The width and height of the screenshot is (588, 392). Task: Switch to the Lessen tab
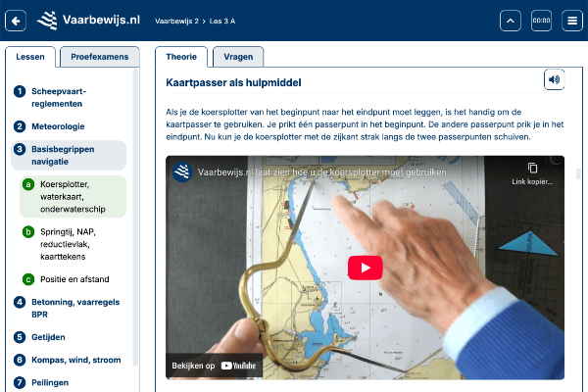point(30,57)
